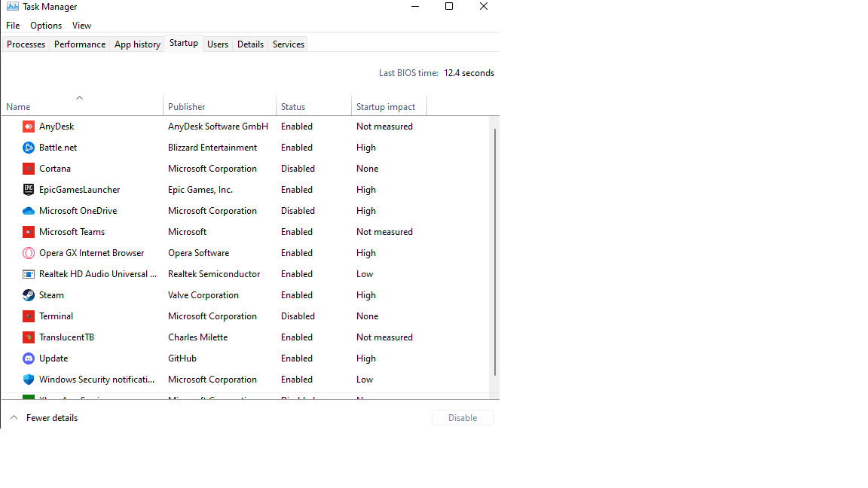The image size is (868, 488).
Task: Open the Options menu
Action: point(46,26)
